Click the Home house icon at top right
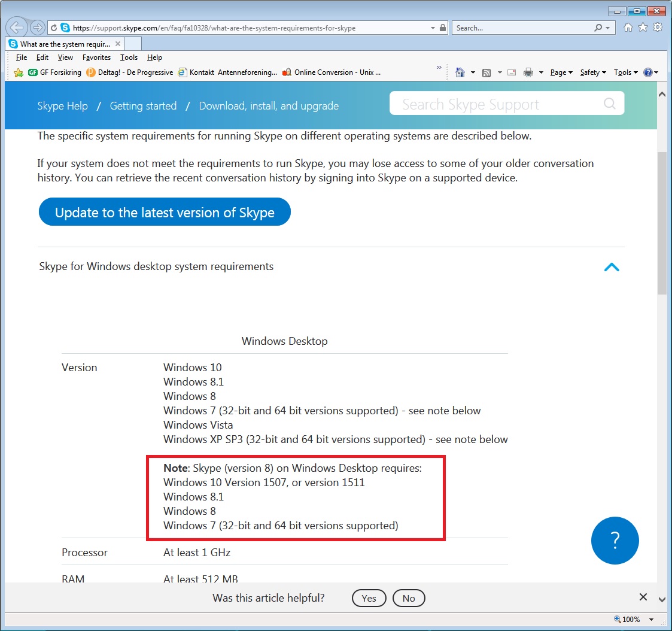 click(x=628, y=28)
